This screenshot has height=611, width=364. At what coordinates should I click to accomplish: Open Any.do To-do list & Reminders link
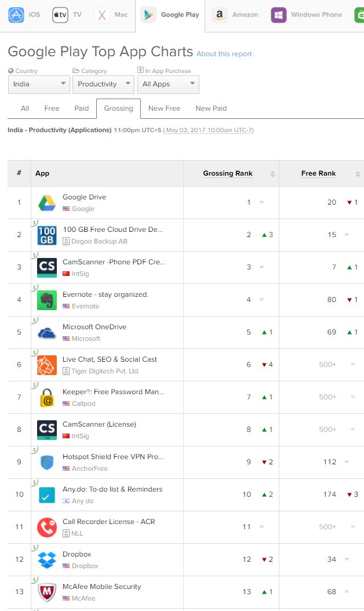pos(112,489)
